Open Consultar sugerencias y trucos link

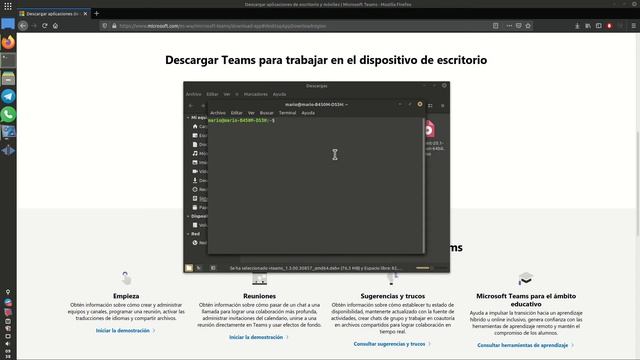389,344
